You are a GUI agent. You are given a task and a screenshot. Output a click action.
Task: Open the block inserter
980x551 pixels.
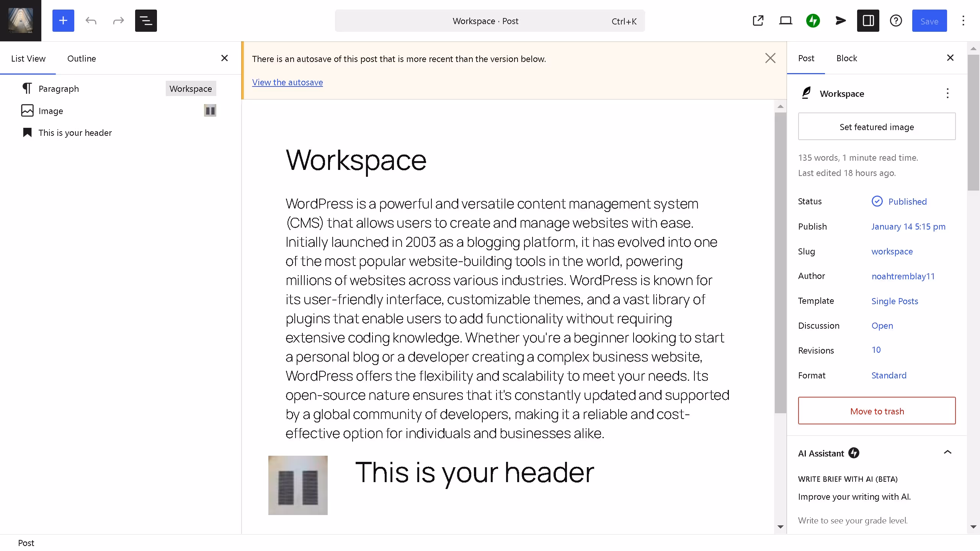click(63, 21)
